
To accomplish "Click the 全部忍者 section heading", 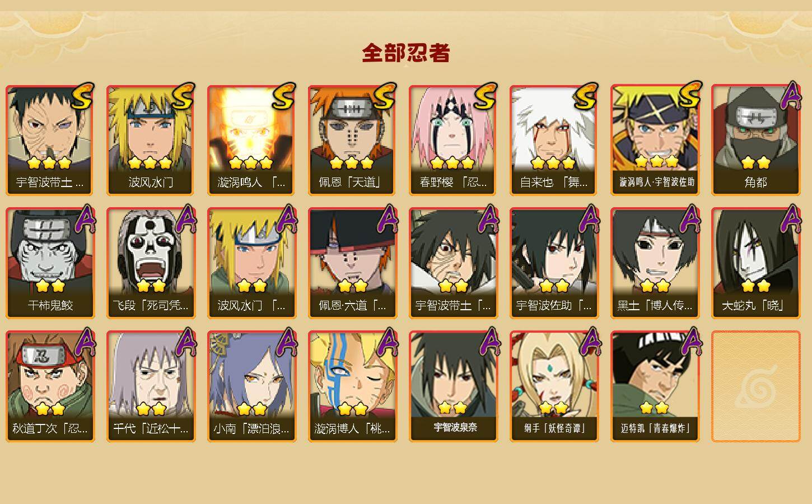I will [x=406, y=53].
